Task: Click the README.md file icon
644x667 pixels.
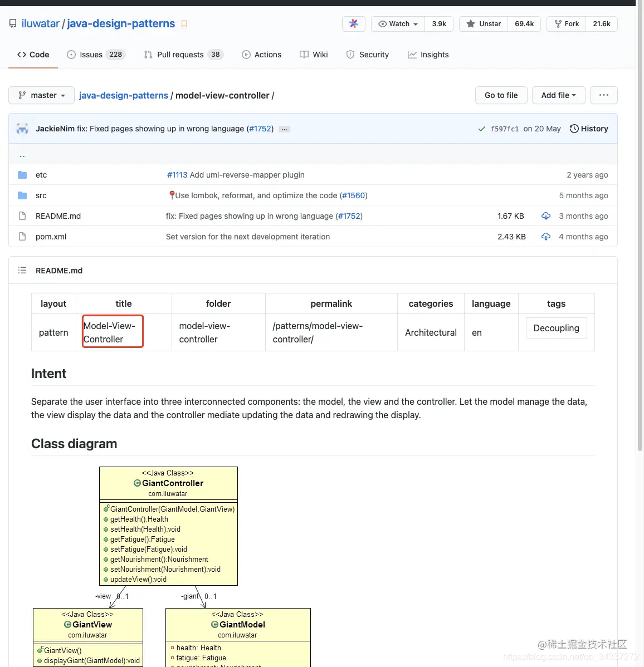Action: [x=22, y=215]
